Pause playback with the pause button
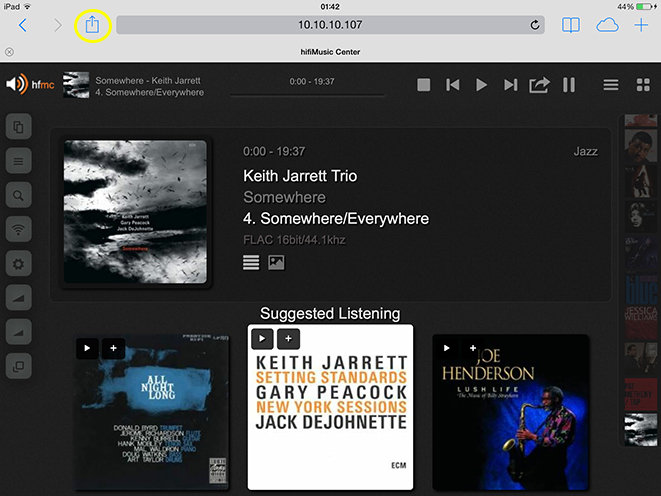Viewport: 661px width, 496px height. coord(569,85)
